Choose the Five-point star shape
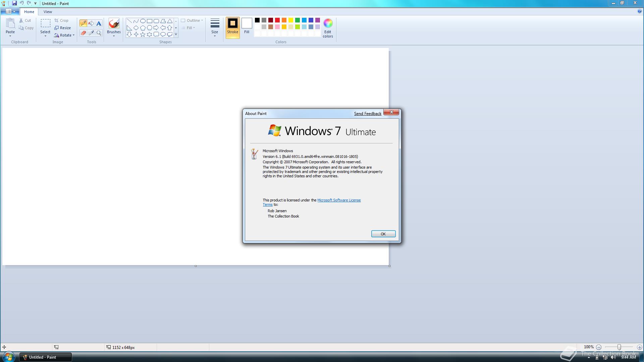Image resolution: width=644 pixels, height=362 pixels. pyautogui.click(x=143, y=35)
